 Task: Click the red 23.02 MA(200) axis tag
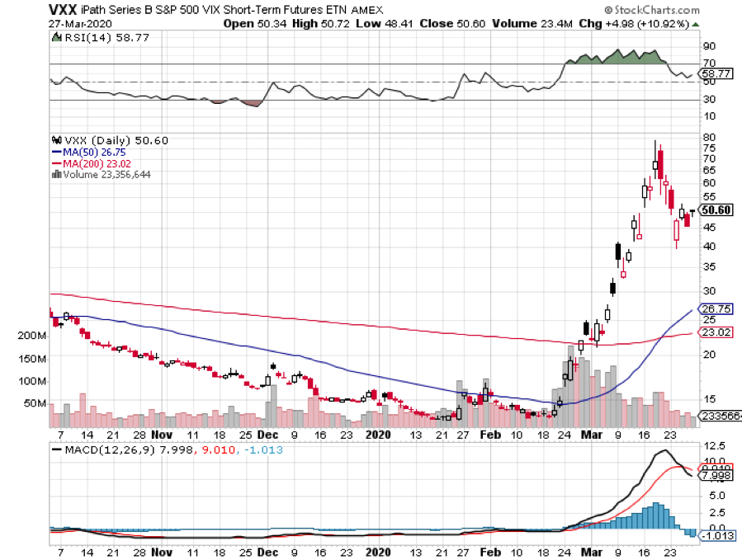click(x=716, y=332)
